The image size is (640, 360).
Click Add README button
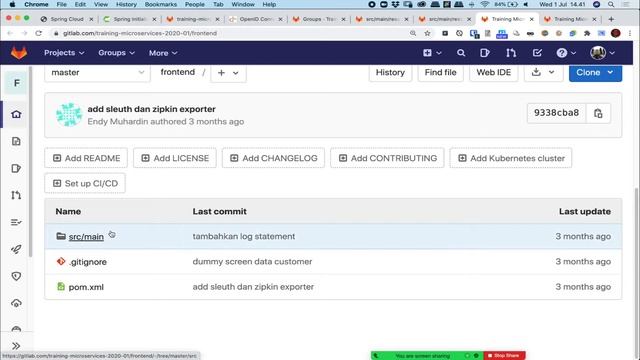pos(86,158)
